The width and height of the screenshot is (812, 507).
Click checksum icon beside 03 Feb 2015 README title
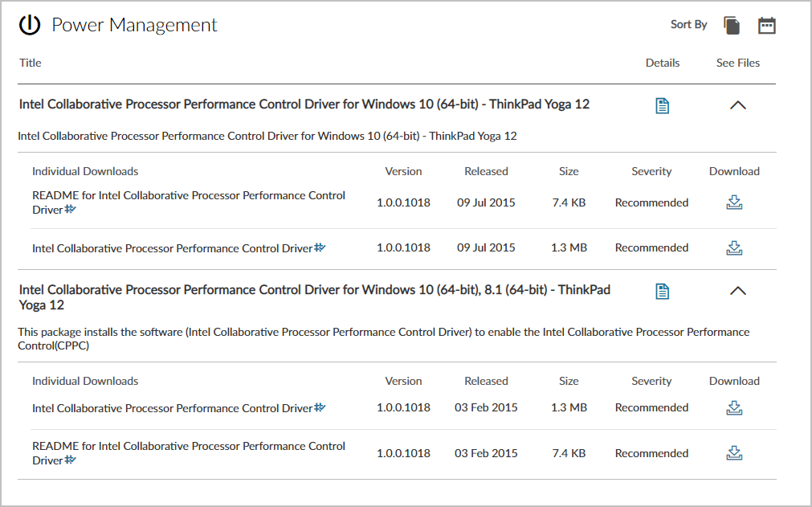70,460
